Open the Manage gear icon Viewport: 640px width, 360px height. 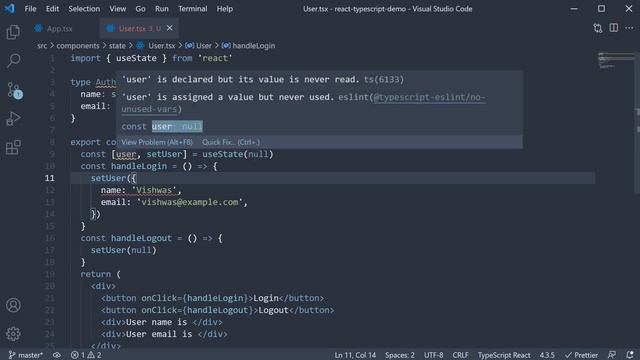click(13, 333)
